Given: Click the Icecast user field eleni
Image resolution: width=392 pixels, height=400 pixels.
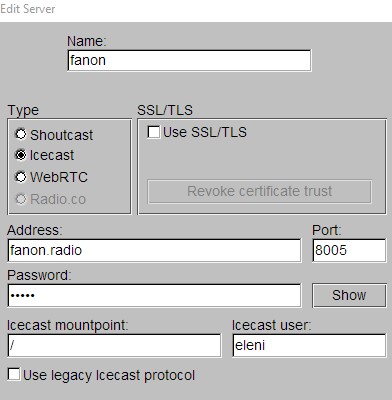Looking at the screenshot, I should (x=309, y=346).
